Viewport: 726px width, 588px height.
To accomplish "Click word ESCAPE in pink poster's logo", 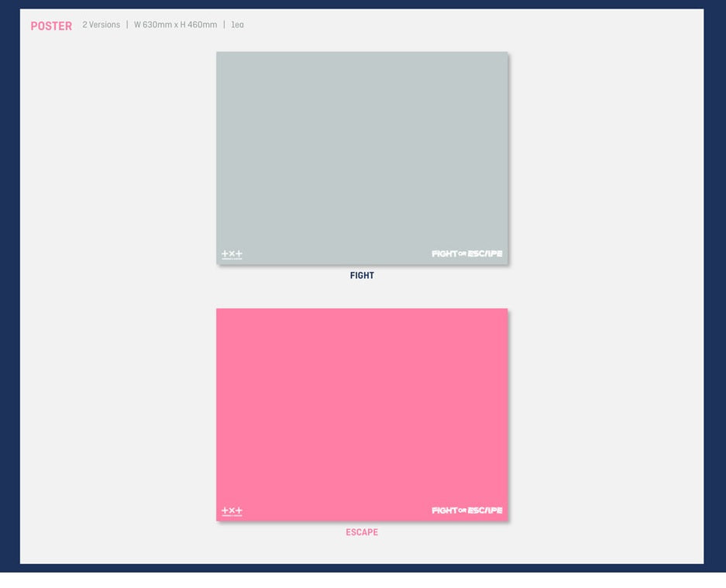I will coord(485,511).
